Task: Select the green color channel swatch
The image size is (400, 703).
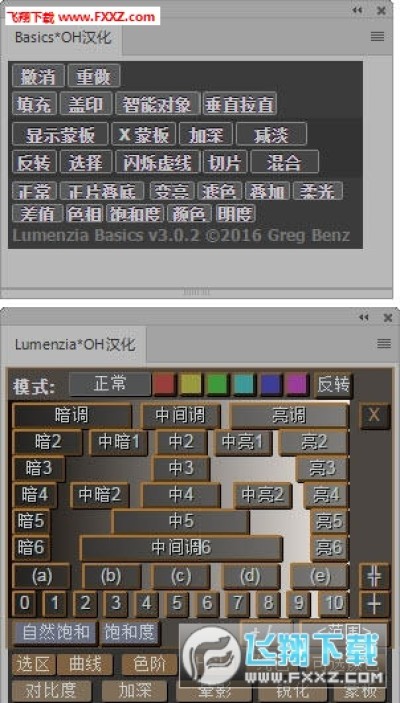Action: point(218,384)
